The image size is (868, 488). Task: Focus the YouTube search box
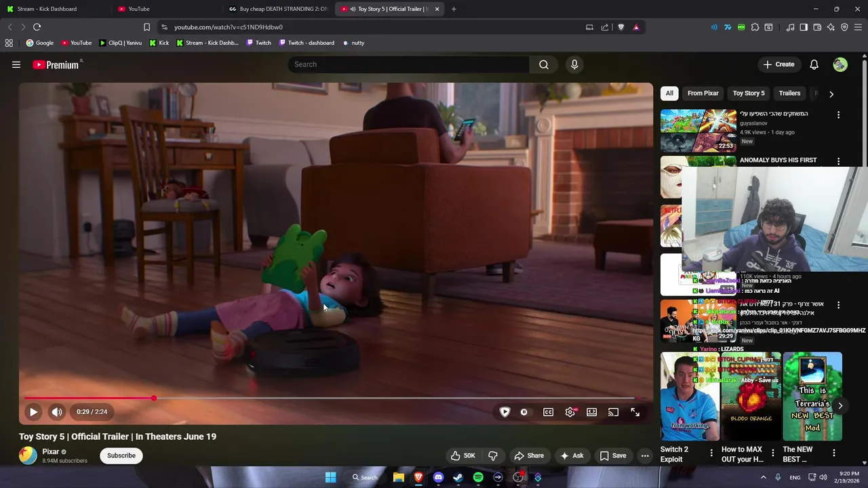[x=409, y=64]
